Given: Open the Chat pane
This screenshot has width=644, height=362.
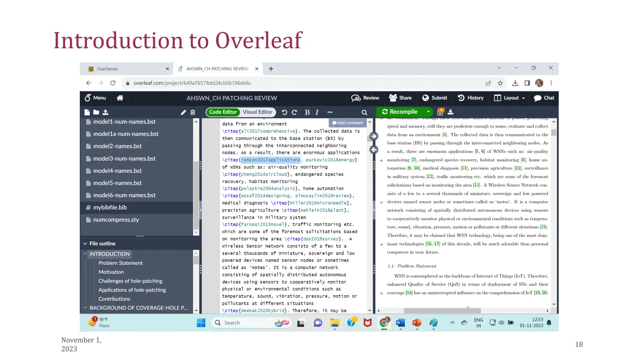Looking at the screenshot, I should click(544, 98).
